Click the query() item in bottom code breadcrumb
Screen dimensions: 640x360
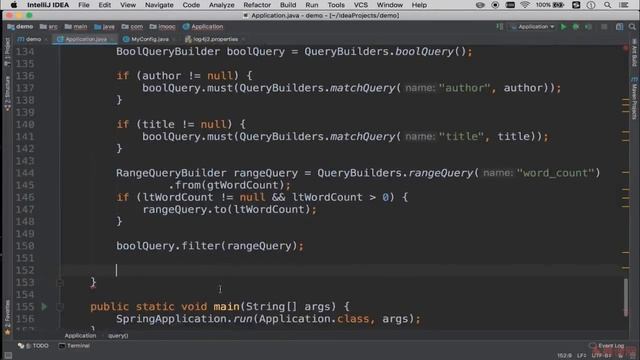(118, 336)
